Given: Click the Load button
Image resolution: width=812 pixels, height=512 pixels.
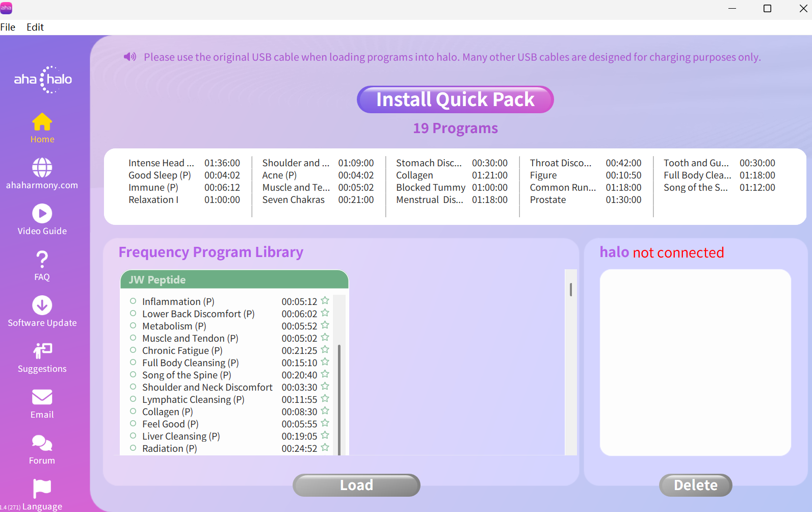Looking at the screenshot, I should (356, 485).
